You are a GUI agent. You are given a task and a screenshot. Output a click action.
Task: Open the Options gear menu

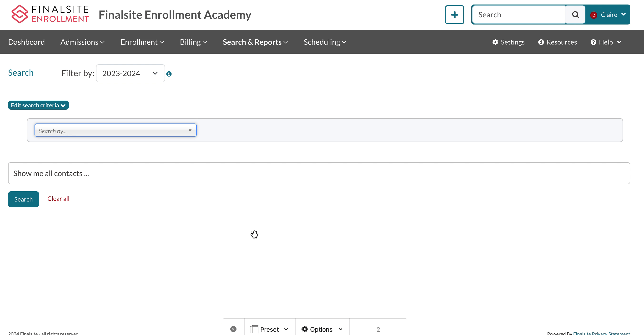click(x=322, y=329)
